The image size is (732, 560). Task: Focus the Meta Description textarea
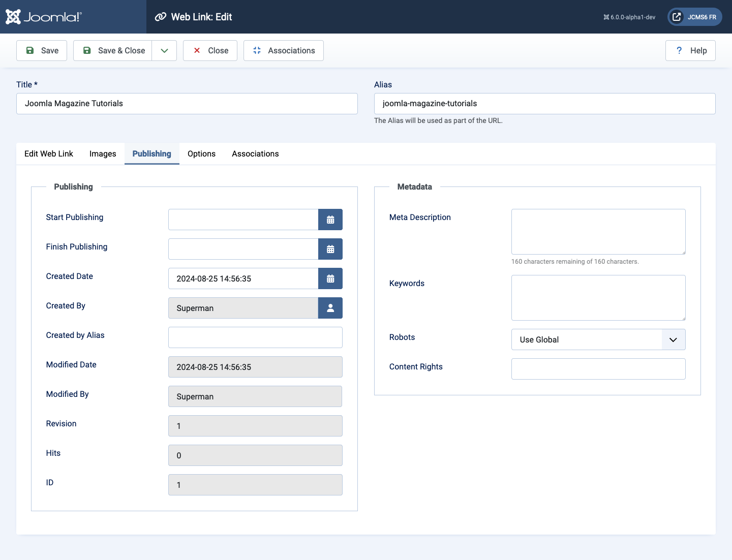pos(598,232)
